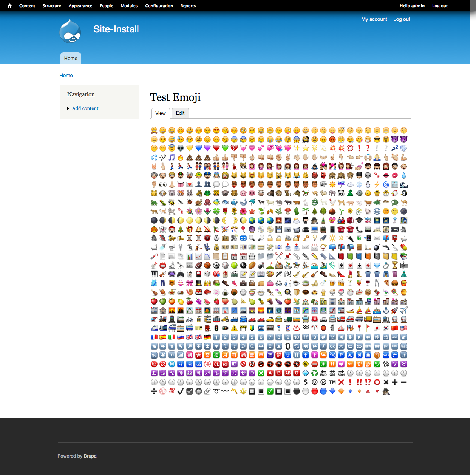
Task: Click the black dollar sign emoji
Action: pos(306,382)
